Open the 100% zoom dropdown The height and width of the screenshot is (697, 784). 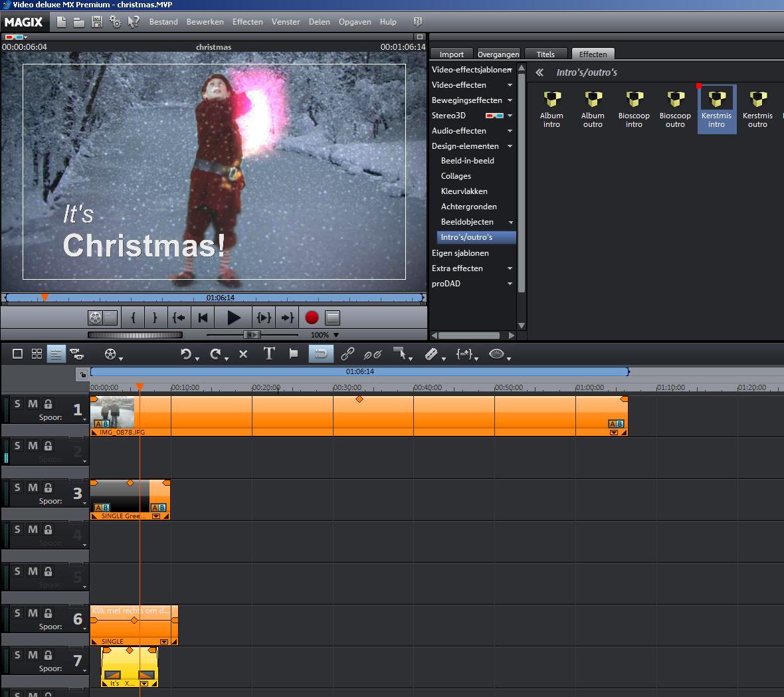click(336, 335)
